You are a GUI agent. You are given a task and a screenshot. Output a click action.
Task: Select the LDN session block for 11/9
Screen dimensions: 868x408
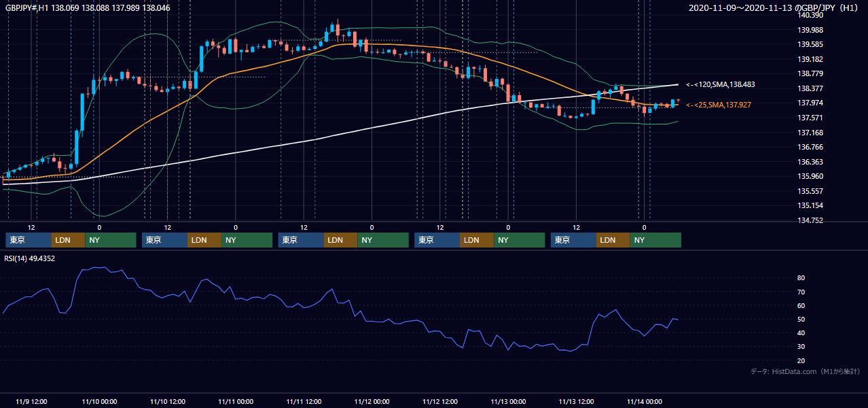coord(69,240)
